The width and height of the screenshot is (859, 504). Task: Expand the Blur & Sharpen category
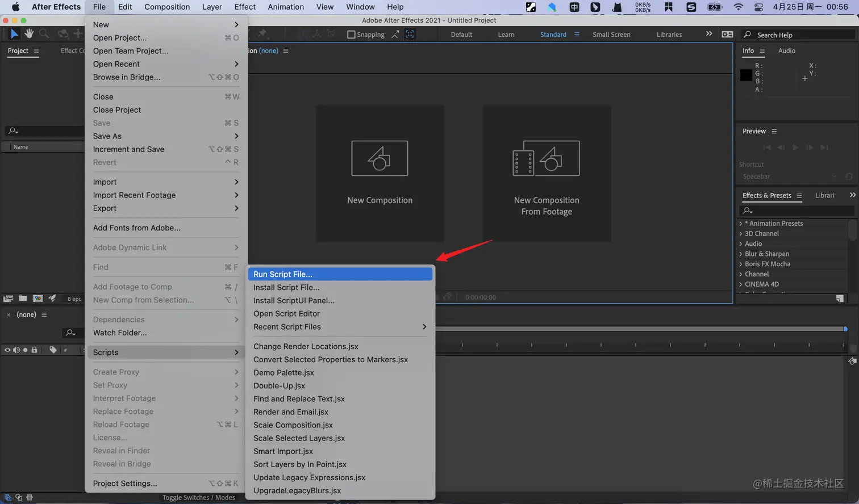741,254
